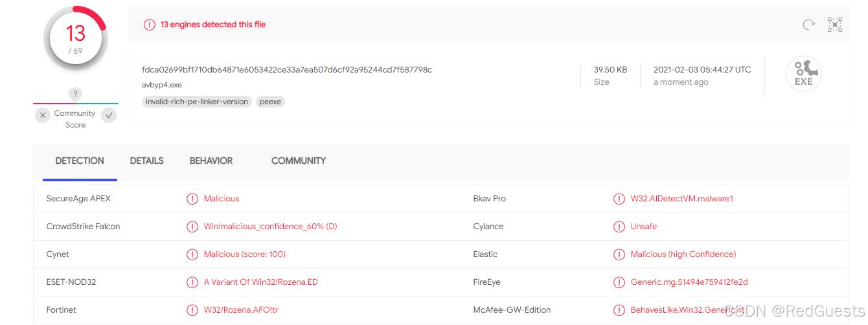Click the invalid-rich-pe-linker-version tag
The width and height of the screenshot is (868, 325).
(197, 102)
